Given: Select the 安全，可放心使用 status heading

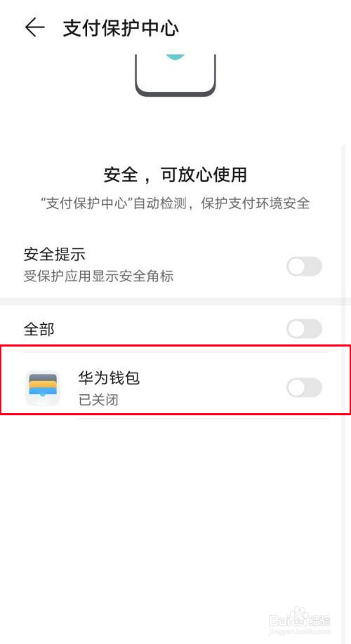Looking at the screenshot, I should click(x=175, y=175).
